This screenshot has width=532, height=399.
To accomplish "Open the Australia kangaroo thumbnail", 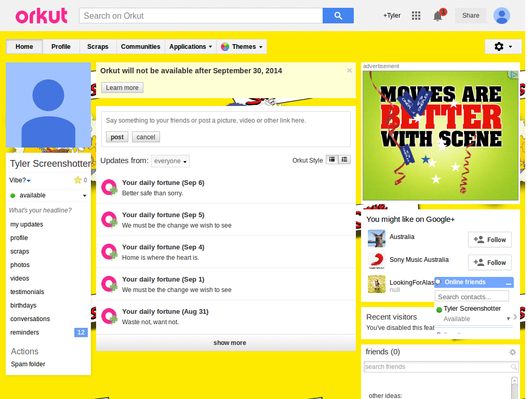I will (x=377, y=238).
